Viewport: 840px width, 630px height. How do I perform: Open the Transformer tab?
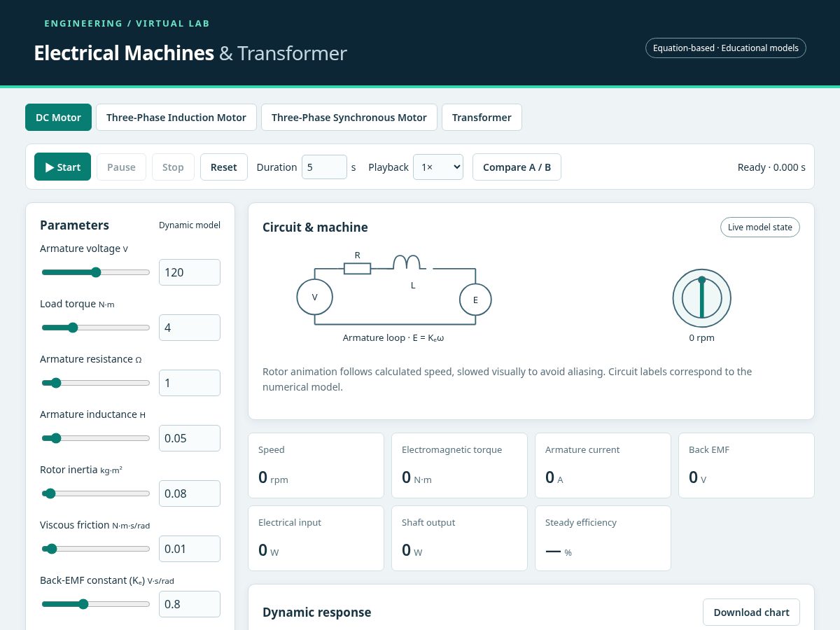coord(482,117)
